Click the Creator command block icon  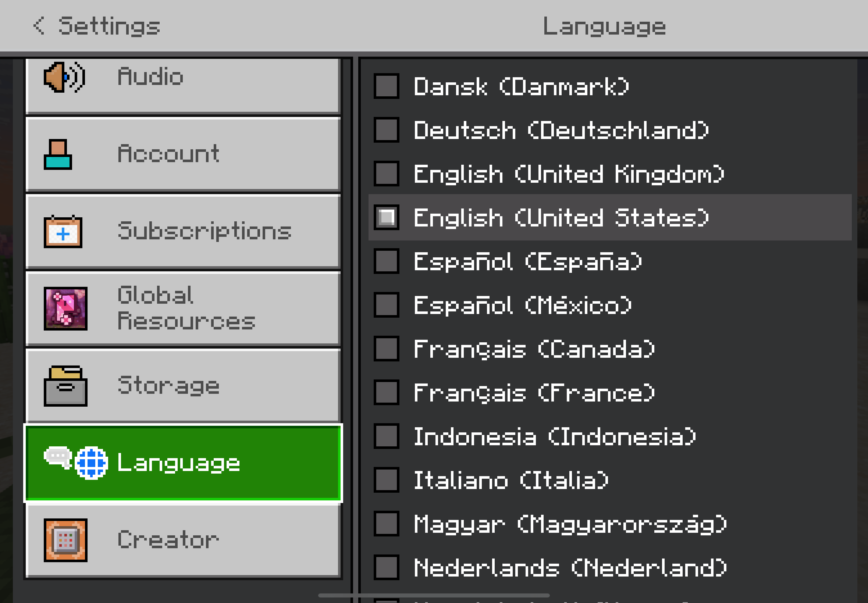pyautogui.click(x=65, y=540)
